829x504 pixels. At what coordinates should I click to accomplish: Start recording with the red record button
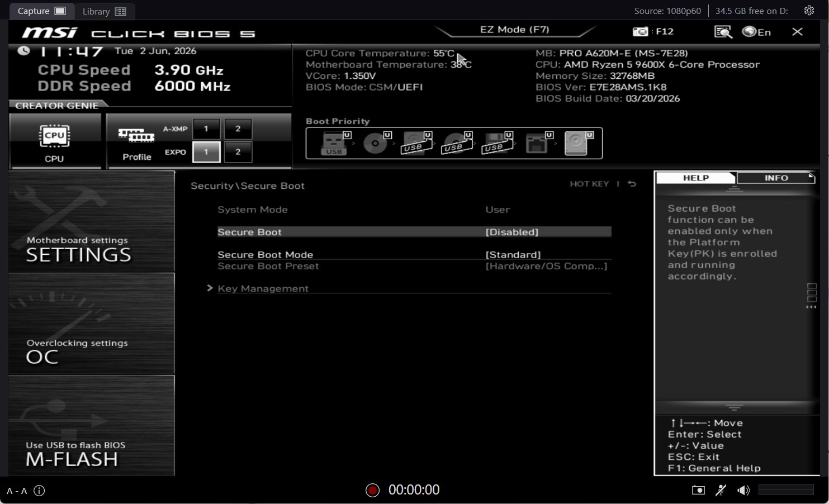tap(372, 490)
